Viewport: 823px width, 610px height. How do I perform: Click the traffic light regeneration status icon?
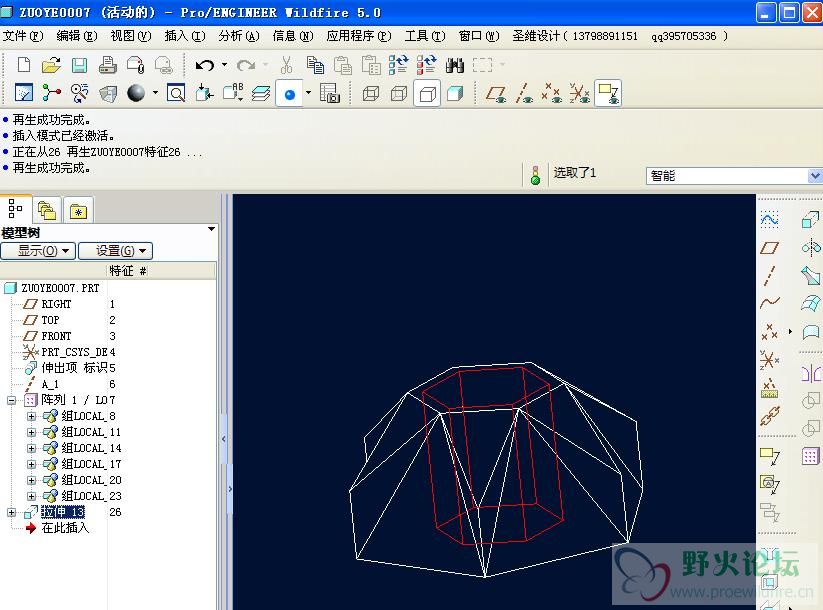pyautogui.click(x=535, y=175)
